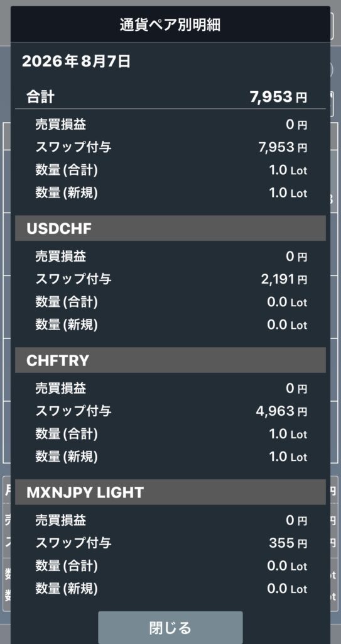Viewport: 341px width, 644px height.
Task: Select 売買損益 row in total summary
Action: 170,125
